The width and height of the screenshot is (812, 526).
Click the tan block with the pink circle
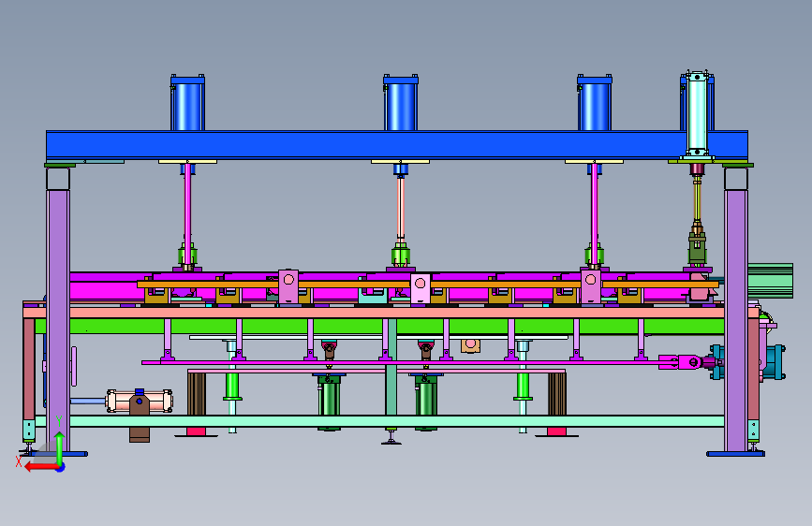click(x=470, y=345)
